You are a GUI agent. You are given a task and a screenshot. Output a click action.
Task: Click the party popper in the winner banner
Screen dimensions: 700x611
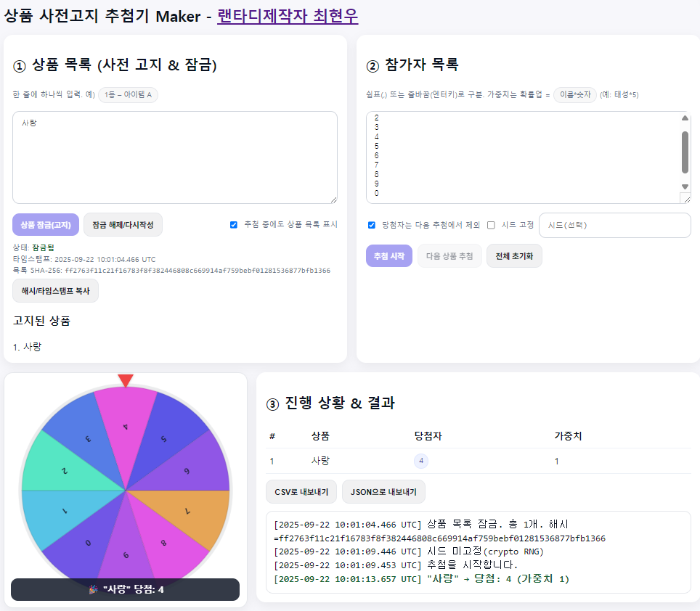(x=93, y=590)
